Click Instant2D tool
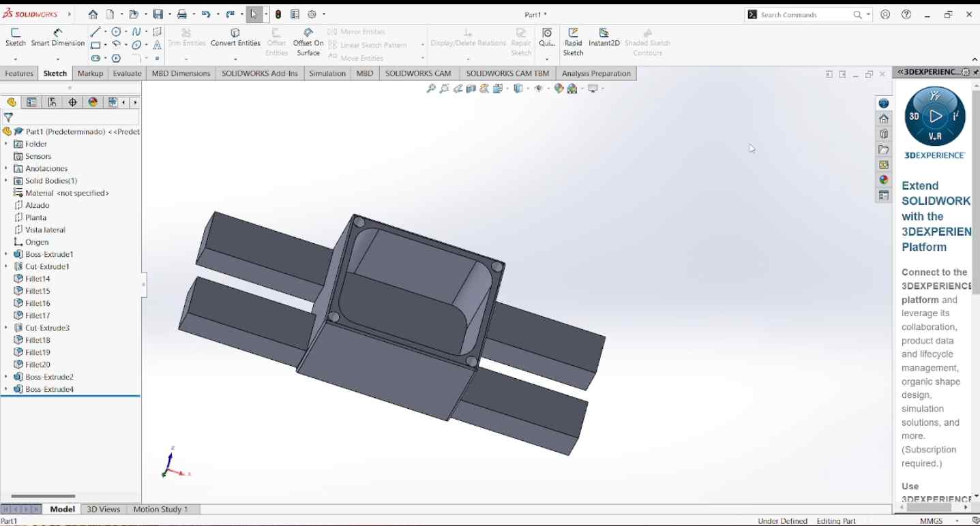The image size is (980, 526). 604,37
